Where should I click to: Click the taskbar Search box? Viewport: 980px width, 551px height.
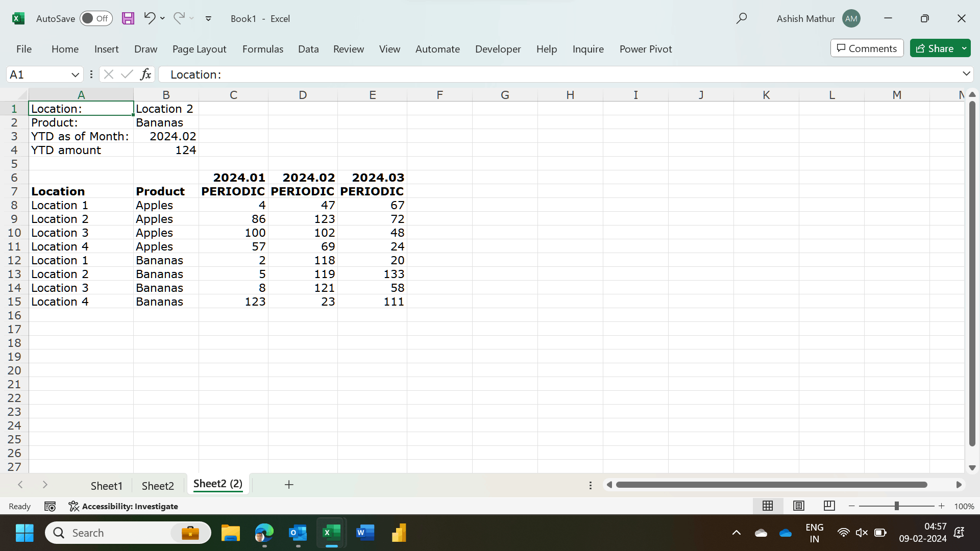coord(128,533)
